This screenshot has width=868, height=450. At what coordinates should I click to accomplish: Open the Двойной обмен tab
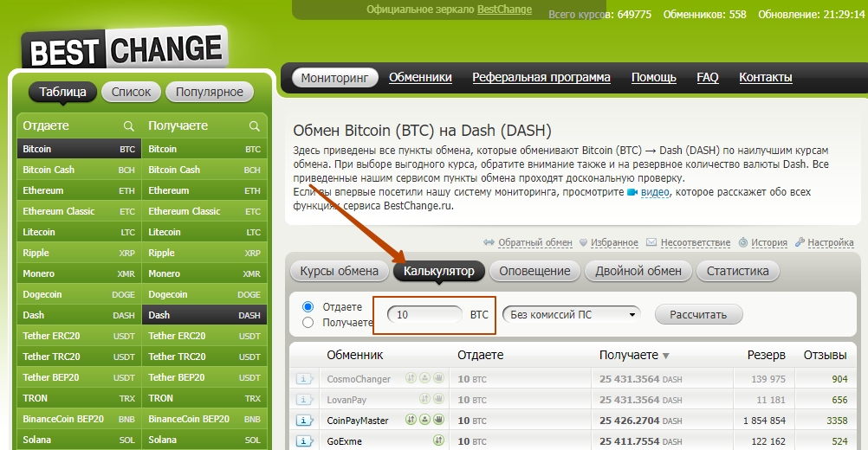coord(638,271)
